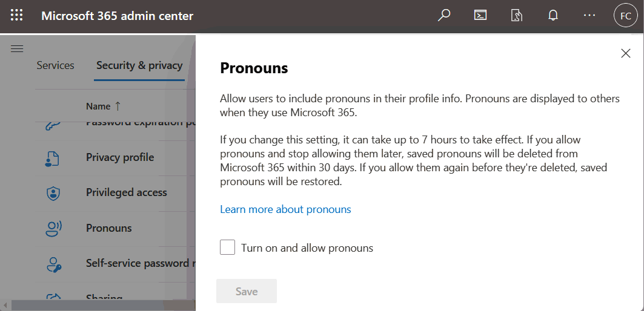Click the Privacy profile icon
The image size is (644, 311).
(52, 158)
